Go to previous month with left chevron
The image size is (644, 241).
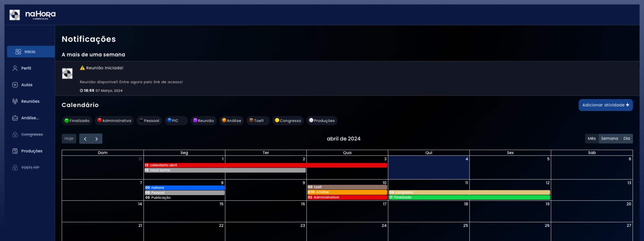coord(85,139)
